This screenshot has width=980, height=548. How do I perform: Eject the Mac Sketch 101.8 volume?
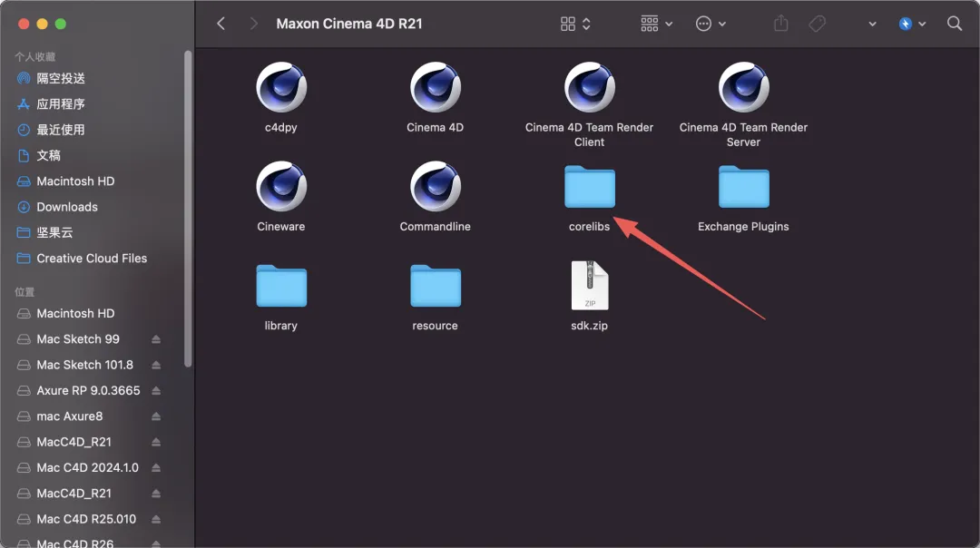[156, 365]
